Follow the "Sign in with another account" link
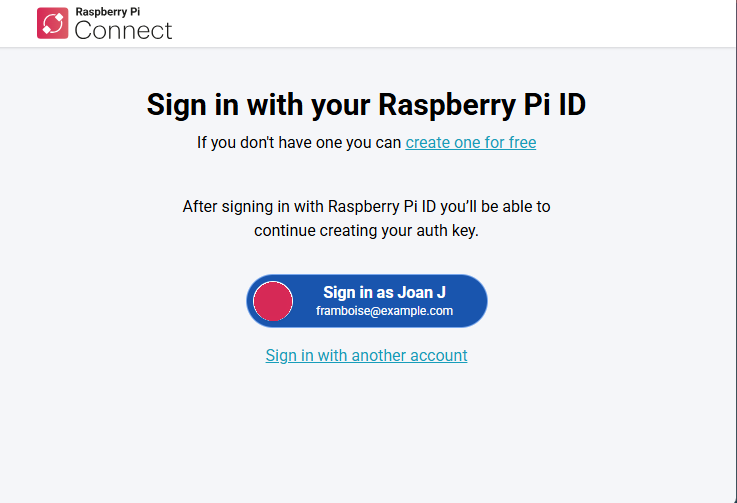The width and height of the screenshot is (737, 503). (x=366, y=355)
